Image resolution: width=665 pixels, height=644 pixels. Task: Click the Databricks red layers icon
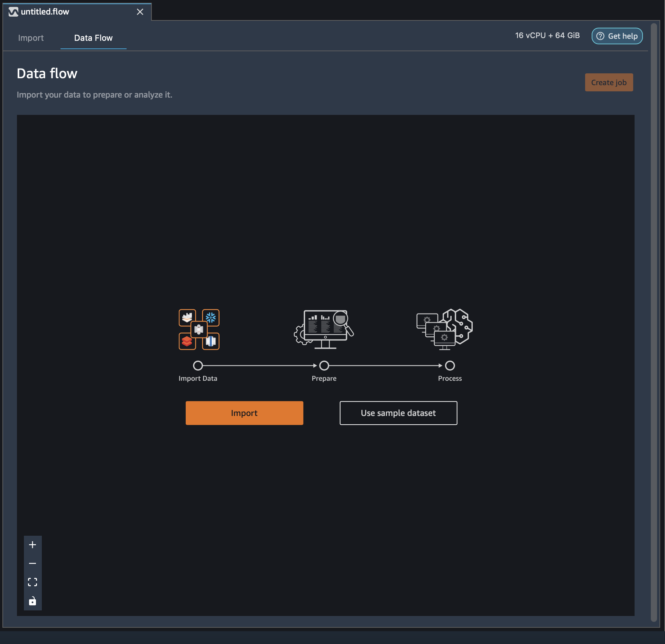[187, 341]
